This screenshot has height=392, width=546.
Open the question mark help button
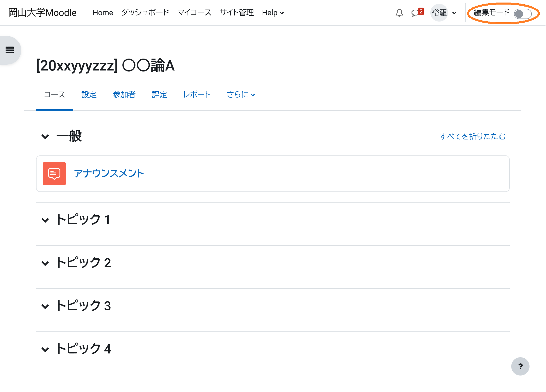[x=520, y=366]
